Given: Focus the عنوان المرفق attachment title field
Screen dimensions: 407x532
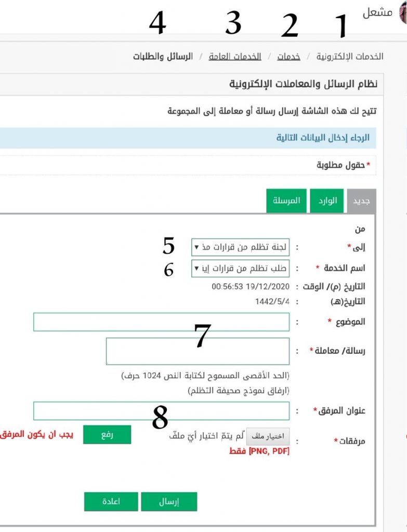Looking at the screenshot, I should 162,411.
